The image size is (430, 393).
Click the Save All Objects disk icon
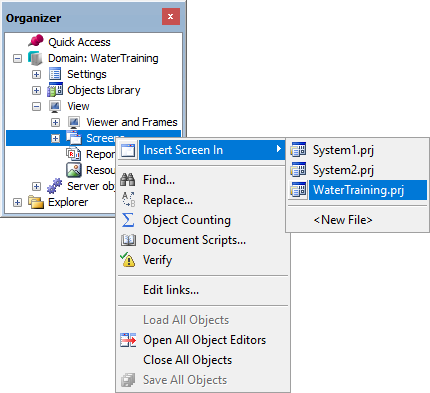(x=128, y=380)
